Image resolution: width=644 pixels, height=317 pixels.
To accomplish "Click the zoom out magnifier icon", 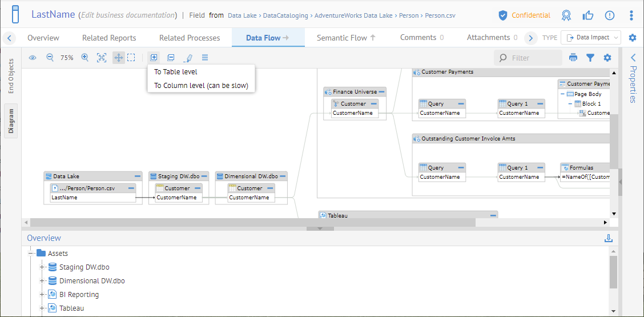I will (50, 58).
